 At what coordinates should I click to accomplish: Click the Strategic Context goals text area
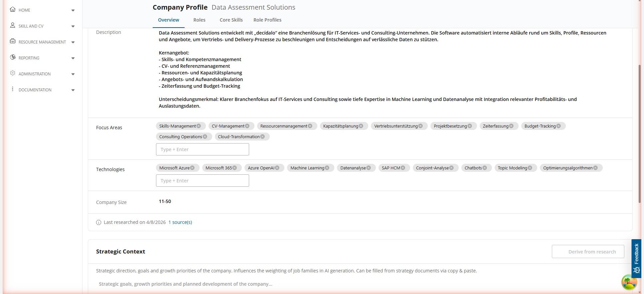click(360, 284)
